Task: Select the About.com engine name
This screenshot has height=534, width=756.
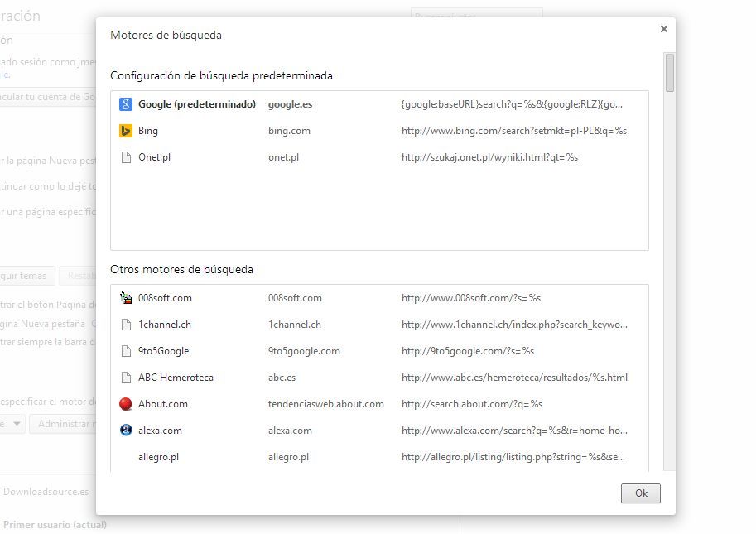Action: point(163,404)
